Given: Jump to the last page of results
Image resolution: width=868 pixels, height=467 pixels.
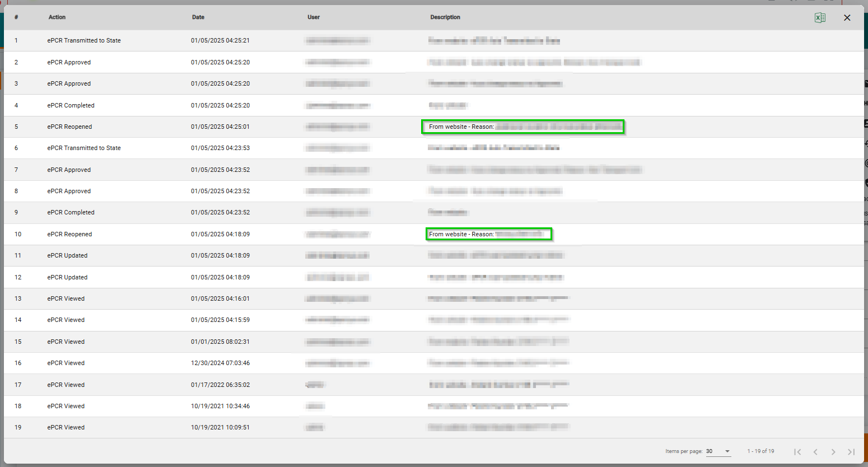Looking at the screenshot, I should [x=851, y=452].
